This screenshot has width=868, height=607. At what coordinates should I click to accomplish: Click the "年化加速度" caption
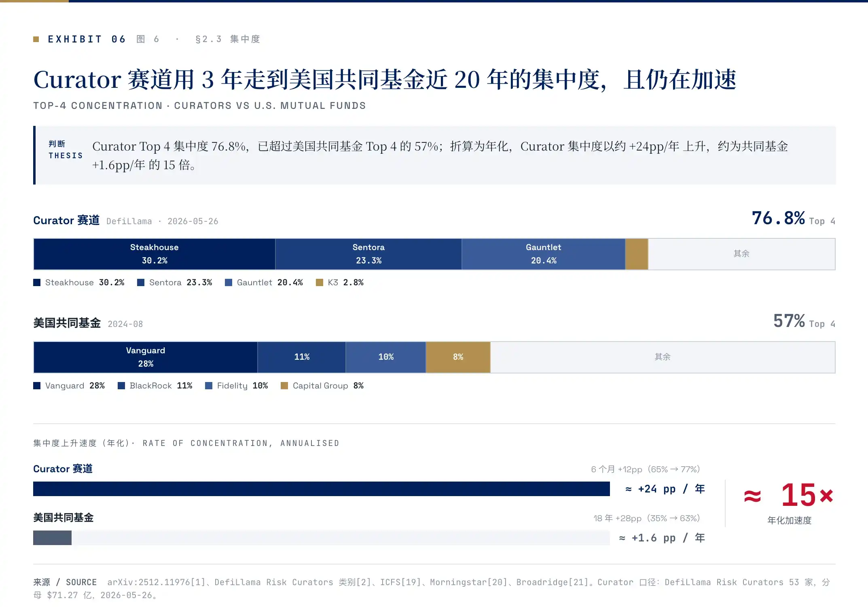[x=790, y=520]
